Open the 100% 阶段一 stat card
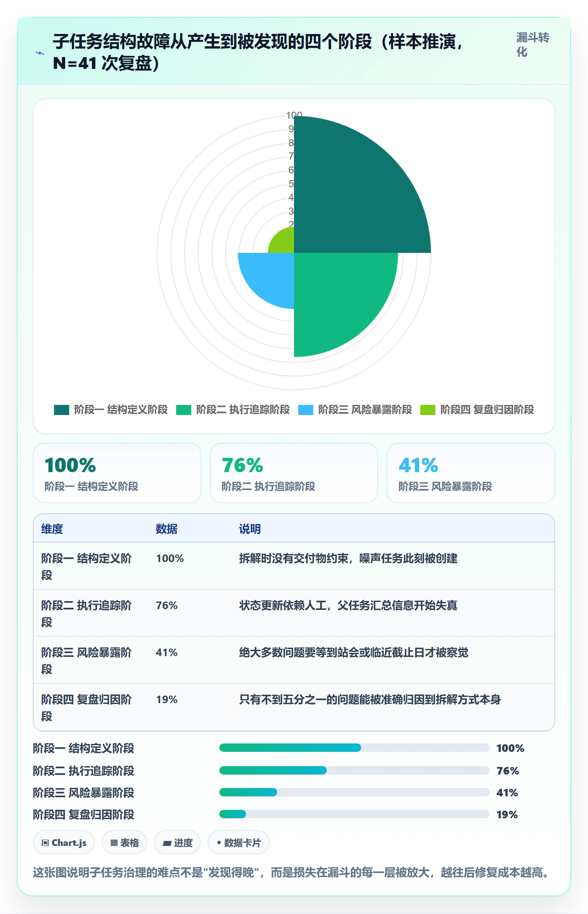The height and width of the screenshot is (914, 588). (x=117, y=473)
